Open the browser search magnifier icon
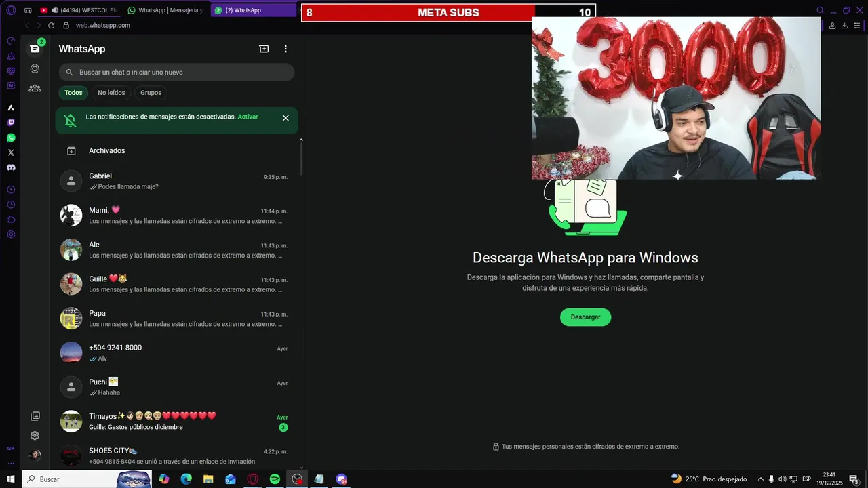The height and width of the screenshot is (488, 868). point(820,10)
